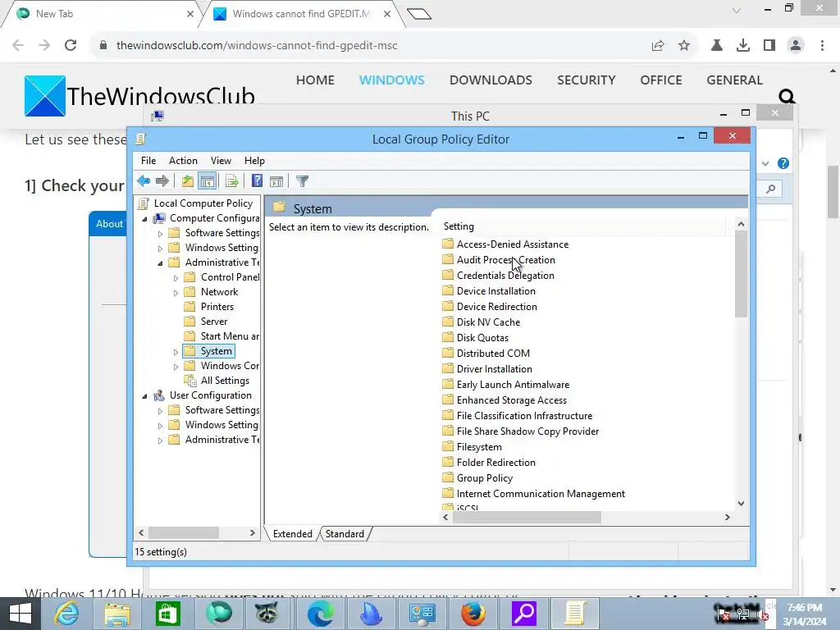Select 'Disk Quotas' setting

click(x=482, y=337)
